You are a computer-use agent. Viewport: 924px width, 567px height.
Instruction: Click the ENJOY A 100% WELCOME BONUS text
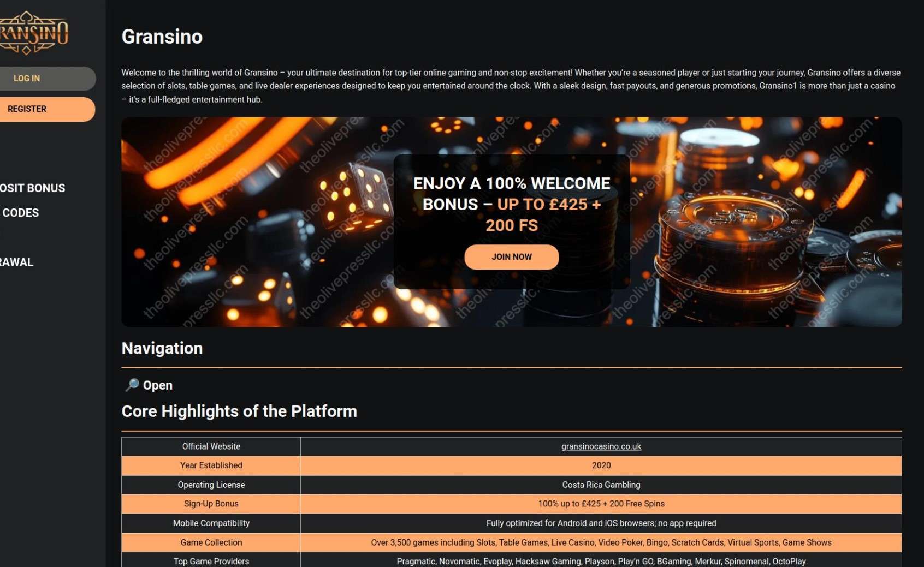coord(512,204)
